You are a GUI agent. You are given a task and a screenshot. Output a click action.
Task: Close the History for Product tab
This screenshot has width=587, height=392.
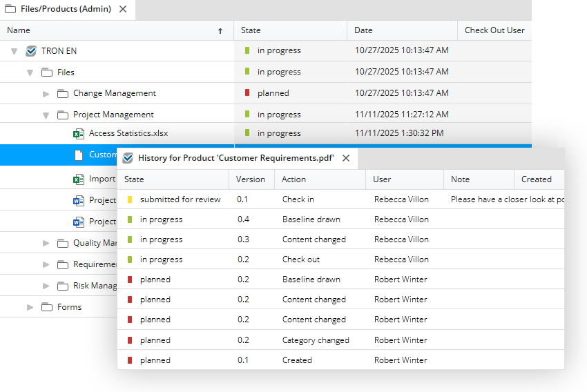346,158
